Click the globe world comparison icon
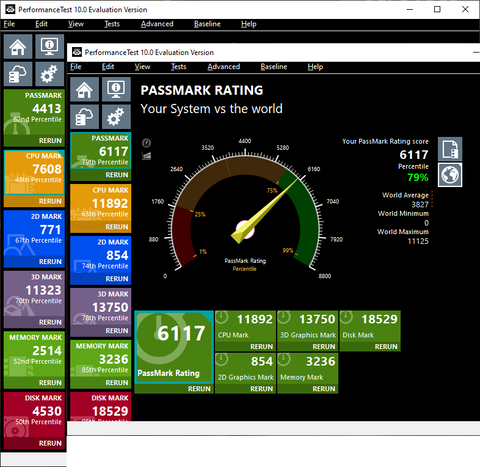This screenshot has height=467, width=480. pos(450,175)
